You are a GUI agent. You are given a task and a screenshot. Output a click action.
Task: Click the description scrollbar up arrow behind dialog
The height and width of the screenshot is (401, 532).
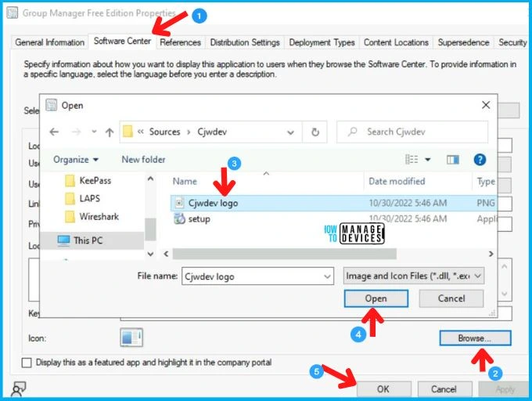[505, 267]
